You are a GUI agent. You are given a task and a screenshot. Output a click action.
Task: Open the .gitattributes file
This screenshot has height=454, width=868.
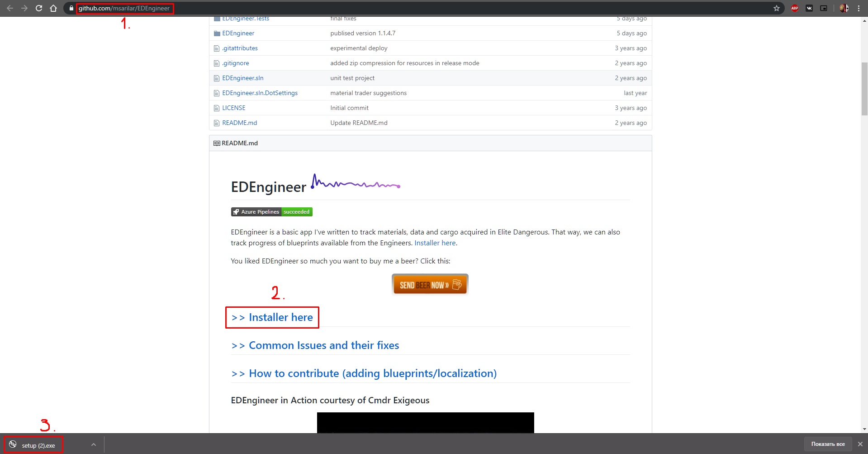tap(240, 48)
